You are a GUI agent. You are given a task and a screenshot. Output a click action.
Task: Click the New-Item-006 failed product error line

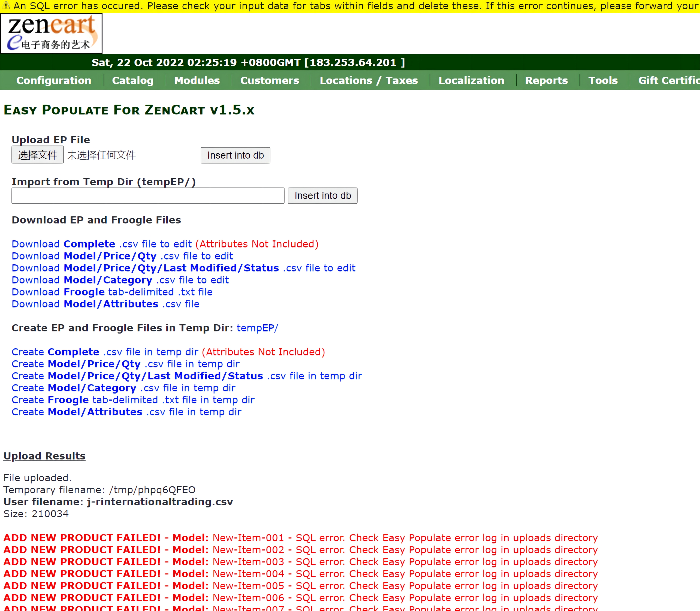(301, 598)
